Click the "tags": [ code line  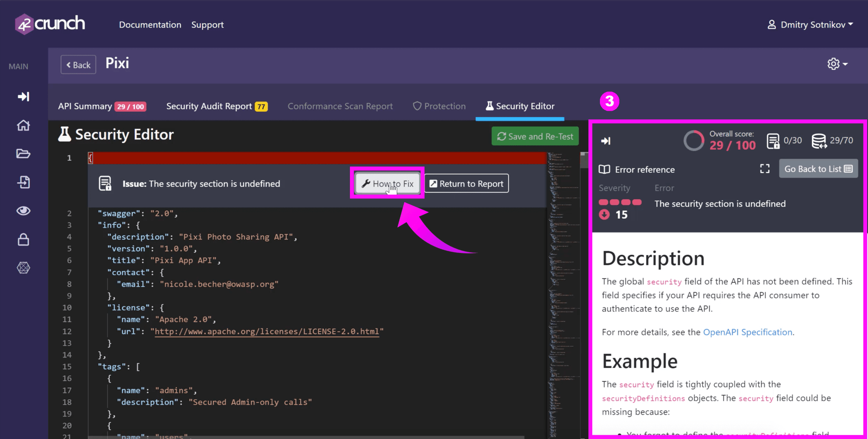(x=119, y=367)
